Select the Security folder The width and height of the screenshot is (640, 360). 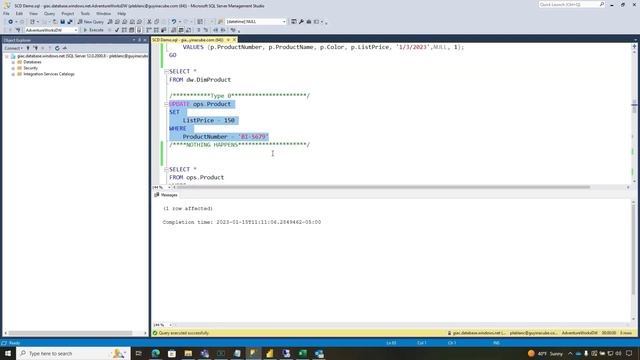[27, 68]
